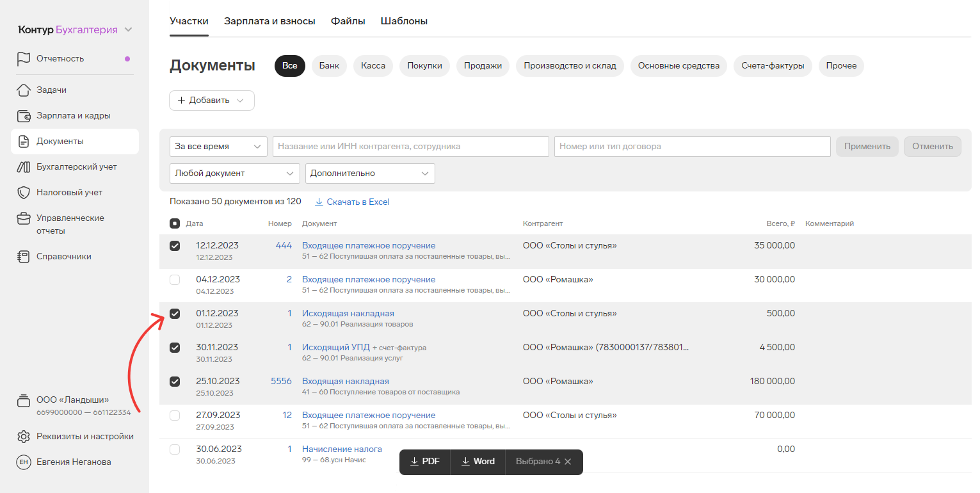Open the Добавить dropdown
The image size is (980, 493).
[212, 101]
